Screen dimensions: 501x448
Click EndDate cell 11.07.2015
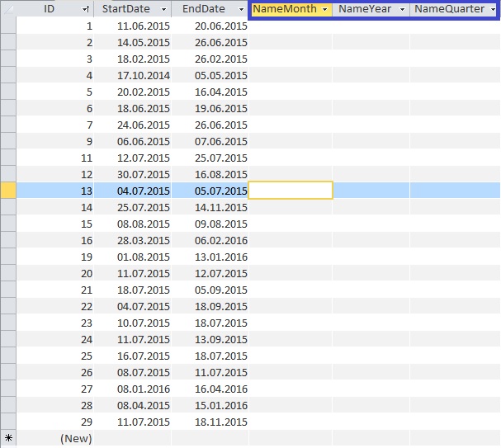tap(210, 372)
